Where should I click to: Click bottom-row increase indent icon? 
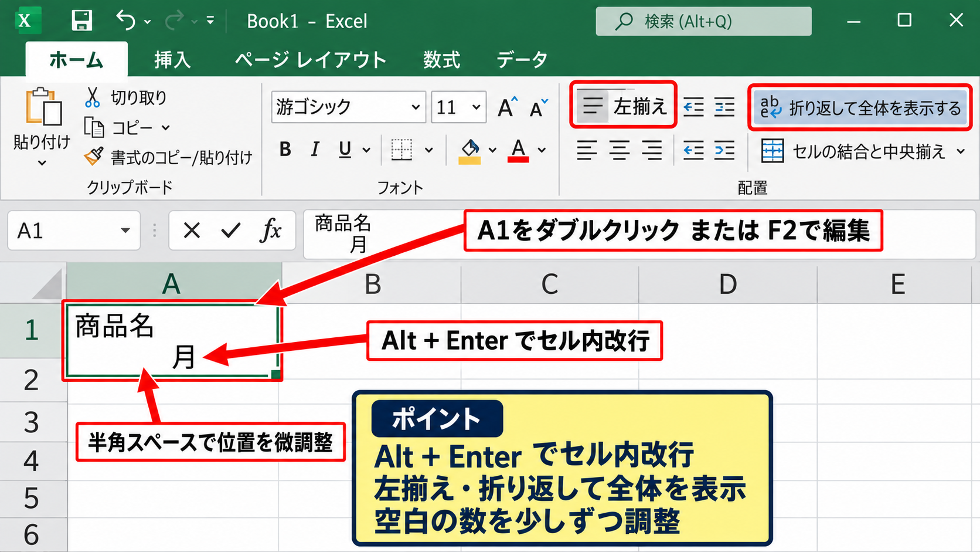[724, 150]
